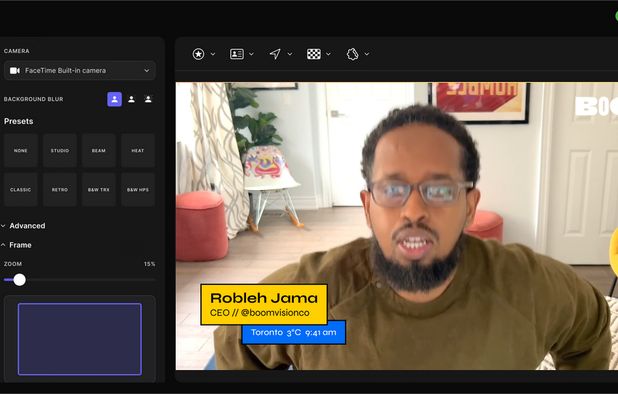Click the checkerboard background icon

(314, 54)
